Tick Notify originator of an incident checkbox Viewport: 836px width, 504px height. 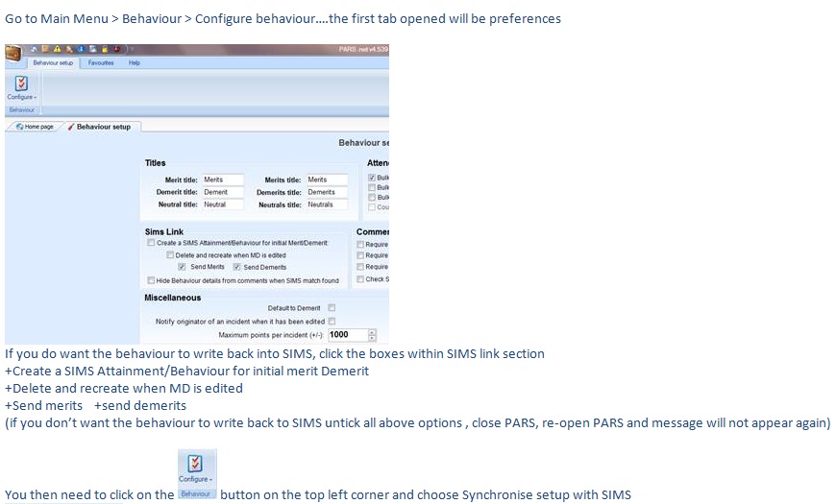click(x=332, y=322)
